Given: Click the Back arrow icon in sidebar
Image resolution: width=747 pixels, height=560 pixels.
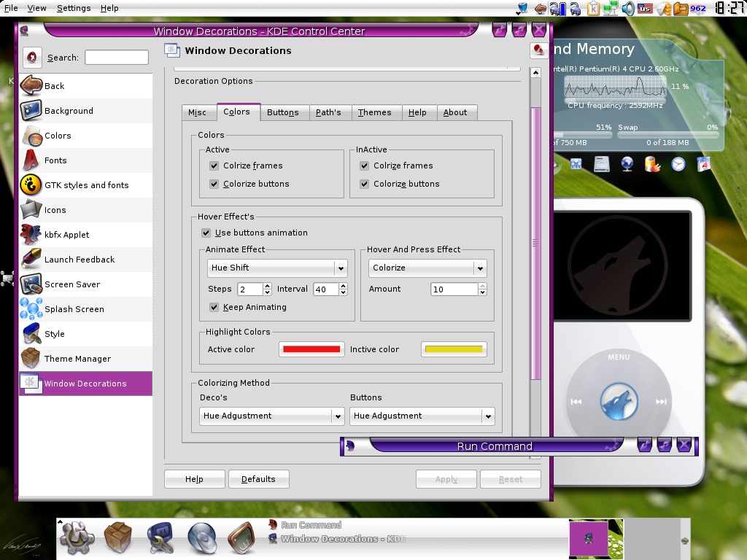Looking at the screenshot, I should click(31, 86).
